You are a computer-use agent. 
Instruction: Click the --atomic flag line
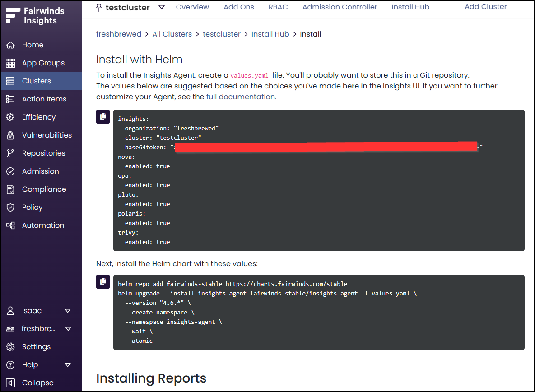(139, 341)
